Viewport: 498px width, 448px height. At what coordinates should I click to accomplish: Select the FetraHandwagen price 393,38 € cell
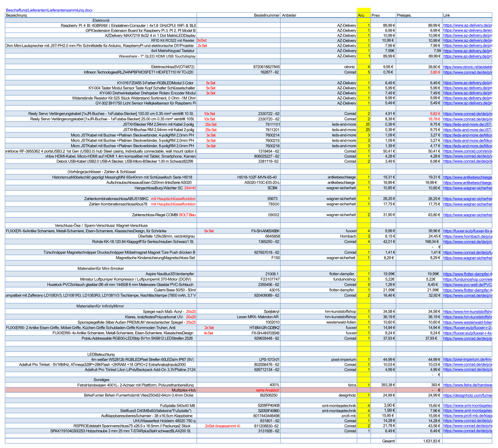[x=388, y=385]
